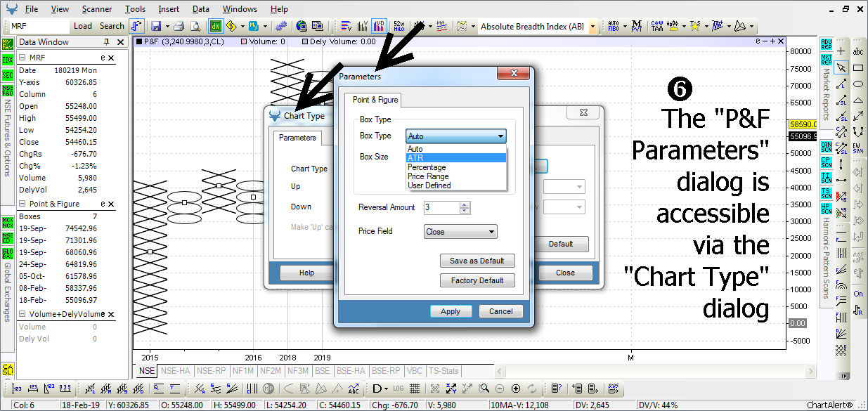
Task: Open the Windows menu
Action: [x=240, y=9]
